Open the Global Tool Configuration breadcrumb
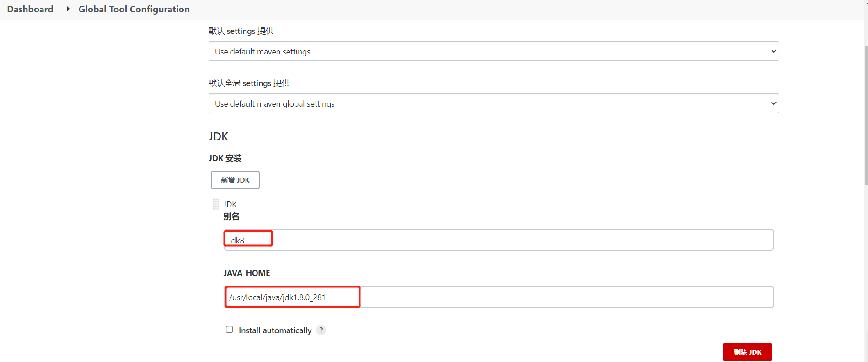This screenshot has width=868, height=362. tap(134, 9)
